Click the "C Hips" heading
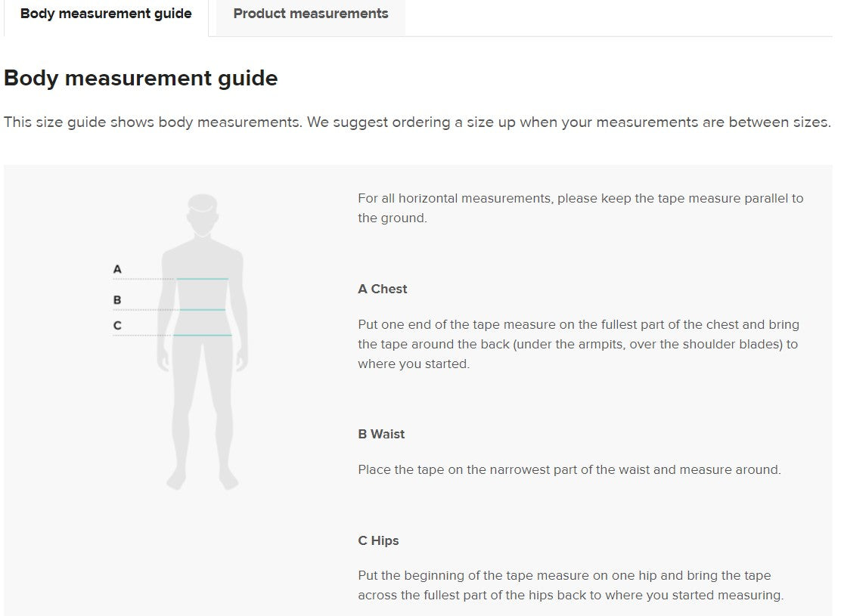 click(x=378, y=540)
